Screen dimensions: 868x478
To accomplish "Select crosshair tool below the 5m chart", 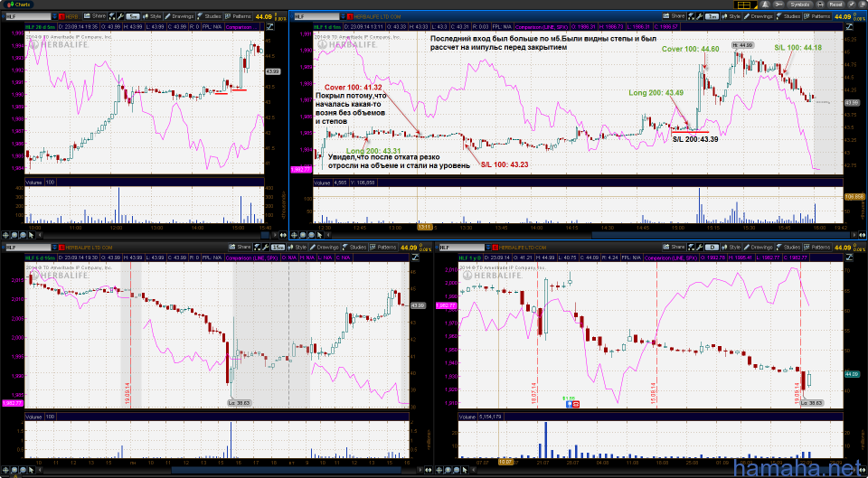I will pyautogui.click(x=5, y=235).
